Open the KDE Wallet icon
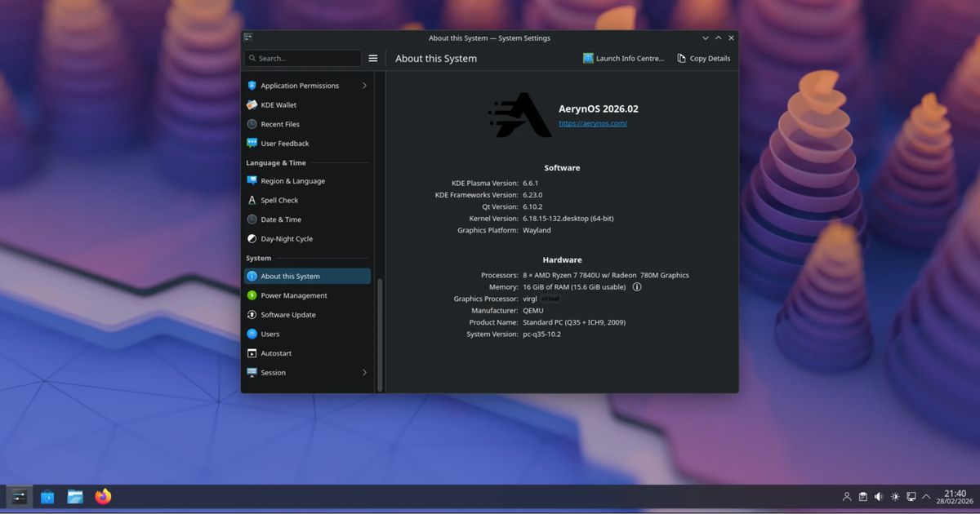This screenshot has width=980, height=514. pos(252,105)
